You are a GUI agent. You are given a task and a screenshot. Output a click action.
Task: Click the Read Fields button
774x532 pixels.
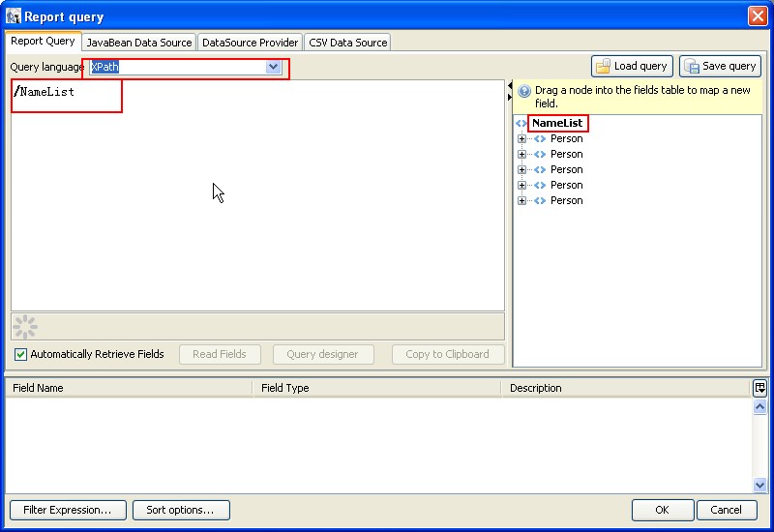tap(220, 354)
